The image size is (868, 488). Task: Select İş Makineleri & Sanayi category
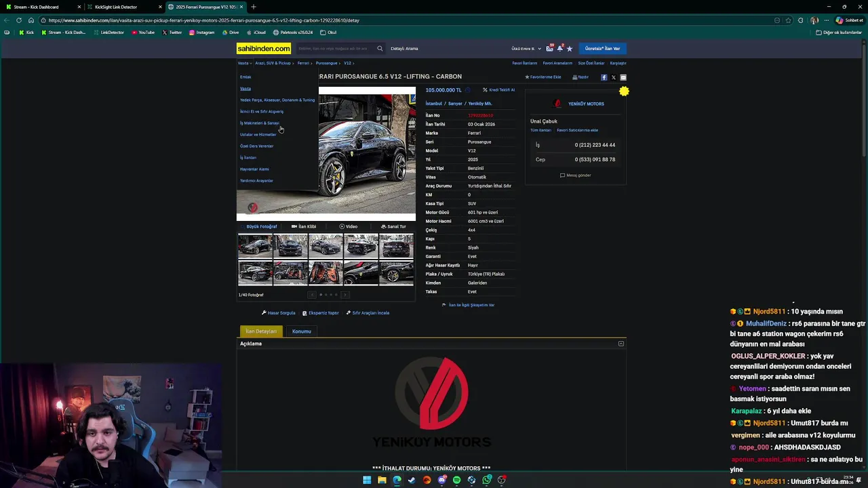(x=260, y=123)
